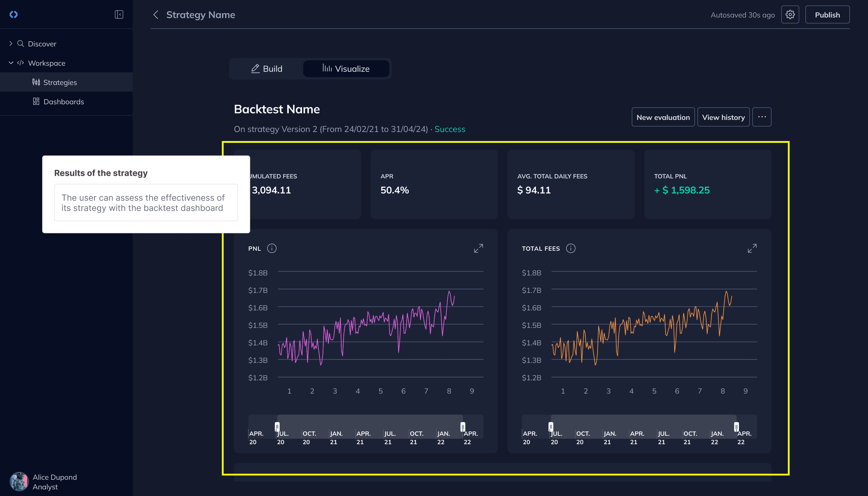868x496 pixels.
Task: Click the back arrow beside Strategy Name
Action: coord(156,15)
